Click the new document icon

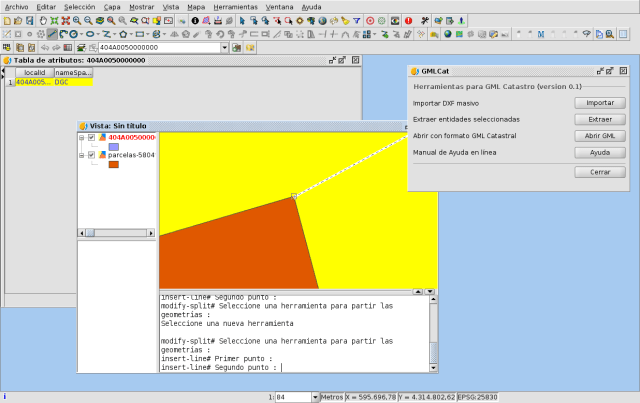(x=7, y=20)
